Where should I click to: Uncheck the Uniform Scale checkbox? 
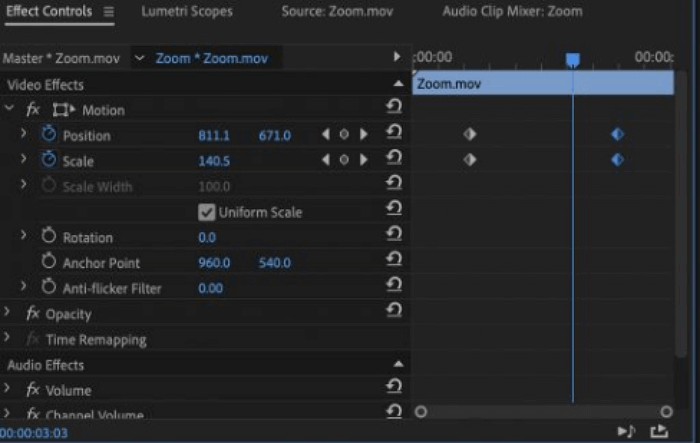click(207, 212)
